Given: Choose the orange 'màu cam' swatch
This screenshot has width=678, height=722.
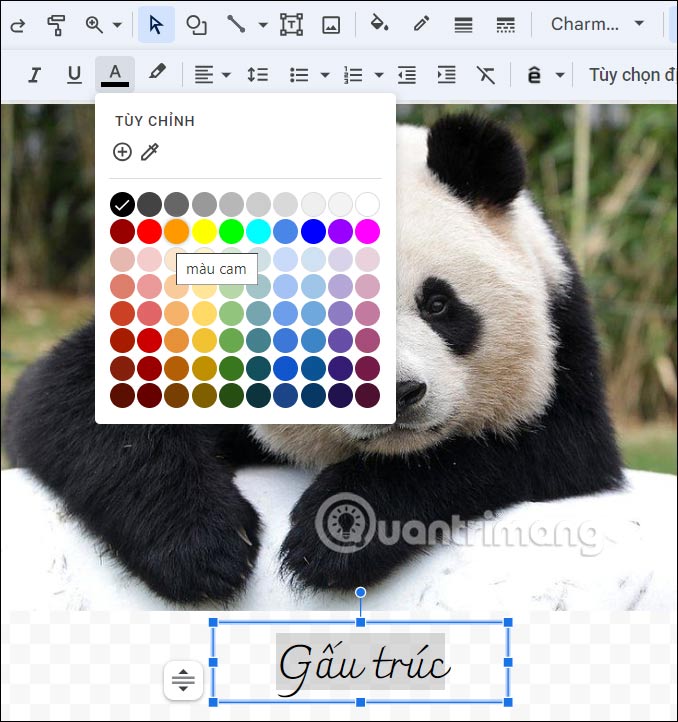Looking at the screenshot, I should click(176, 231).
